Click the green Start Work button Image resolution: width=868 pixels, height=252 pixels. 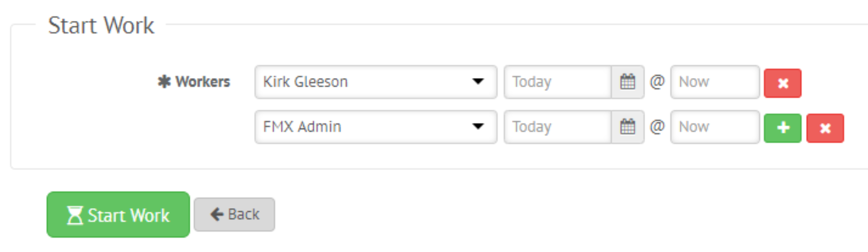tap(118, 214)
